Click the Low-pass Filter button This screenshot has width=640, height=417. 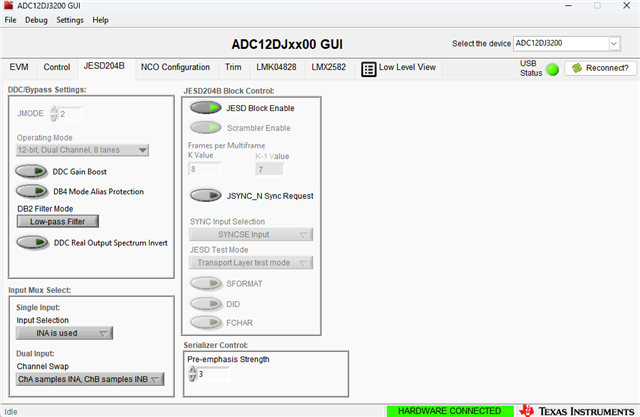pyautogui.click(x=58, y=222)
